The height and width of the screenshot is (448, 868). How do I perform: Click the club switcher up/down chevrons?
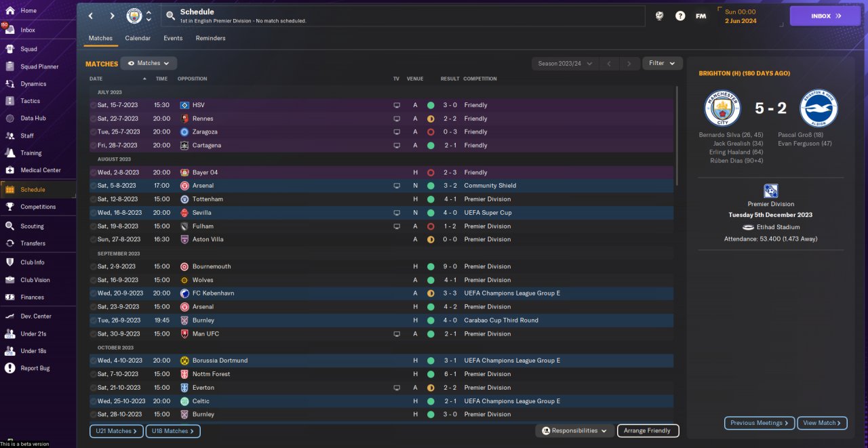point(149,16)
